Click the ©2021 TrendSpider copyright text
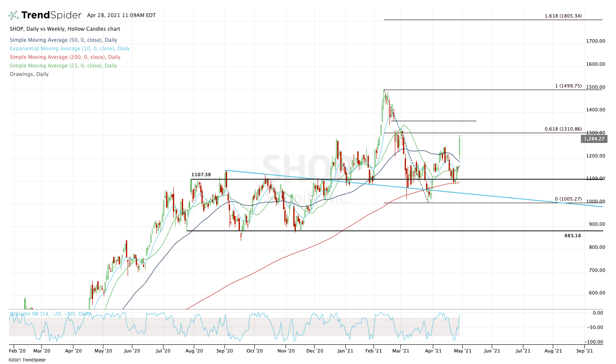 click(27, 360)
